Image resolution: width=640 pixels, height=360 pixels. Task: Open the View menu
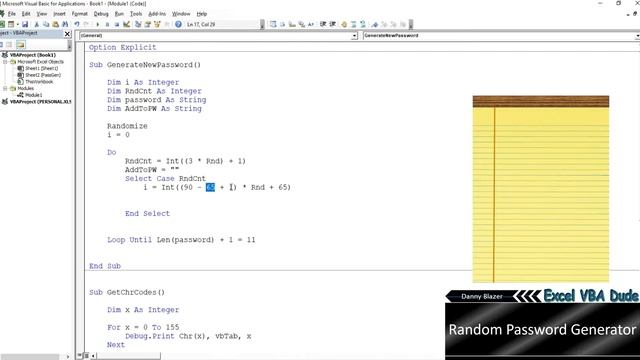(42, 14)
